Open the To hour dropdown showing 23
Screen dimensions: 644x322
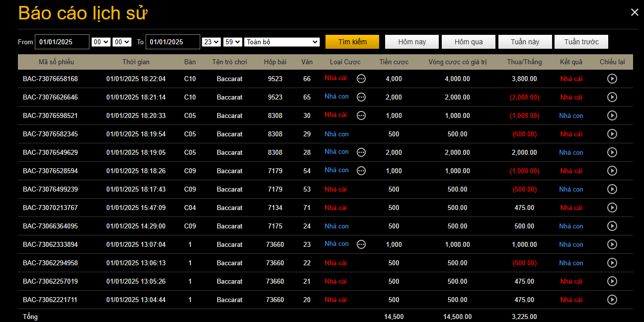[x=211, y=42]
